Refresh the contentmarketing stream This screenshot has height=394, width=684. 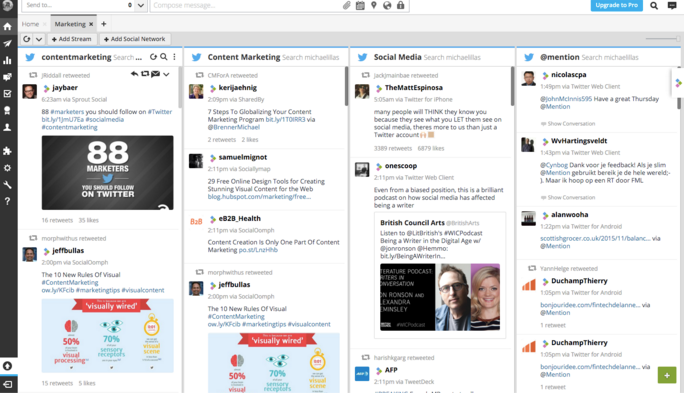pos(153,57)
